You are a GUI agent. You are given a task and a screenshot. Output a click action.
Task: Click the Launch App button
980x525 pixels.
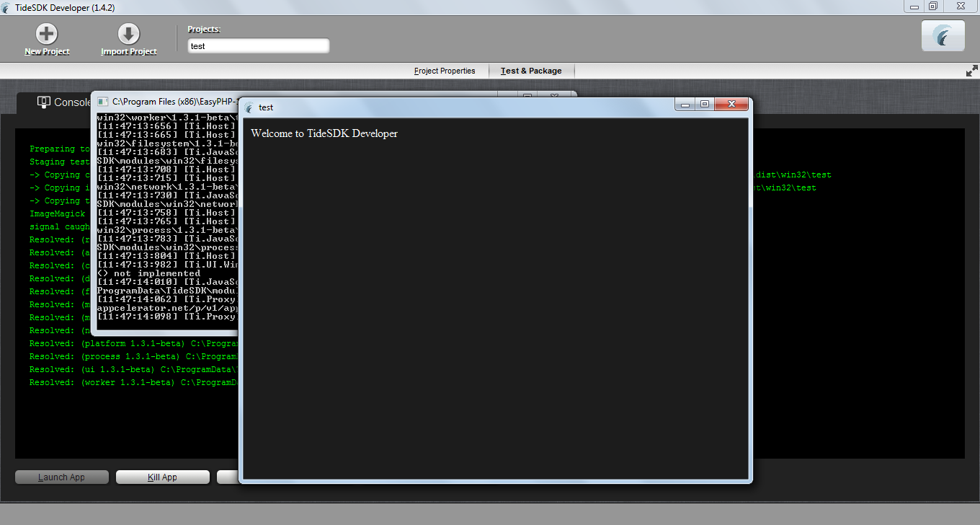62,477
